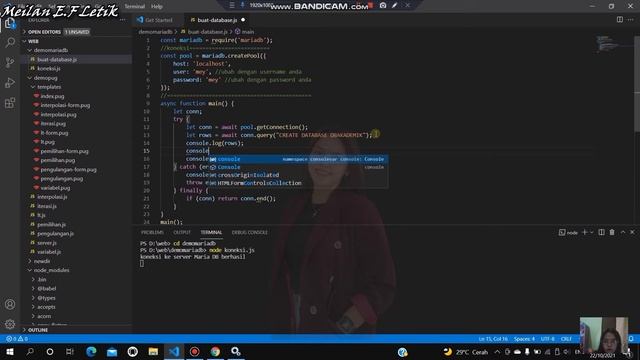Open the Source Control view
Screen dimensions: 640x360
click(10, 62)
